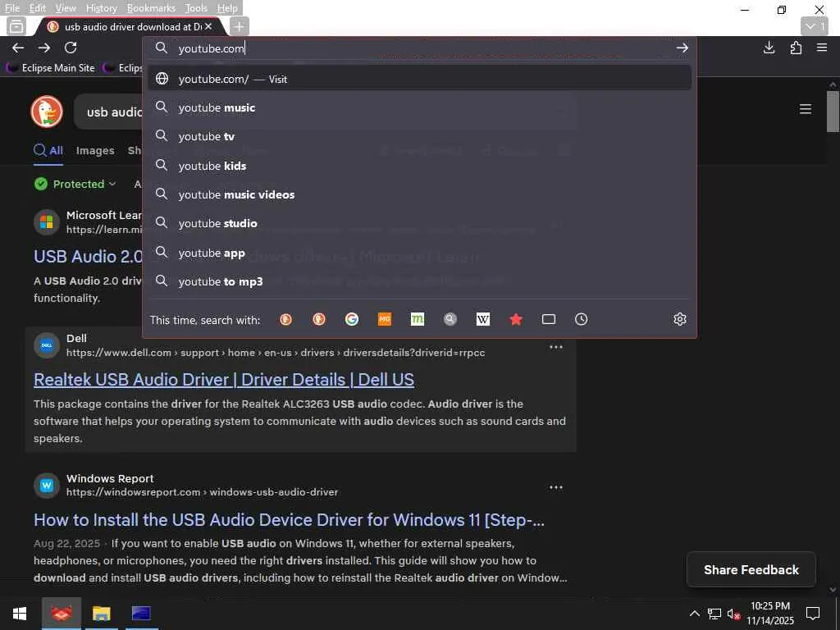
Task: Choose the youtube to mp3 suggestion
Action: pyautogui.click(x=419, y=281)
